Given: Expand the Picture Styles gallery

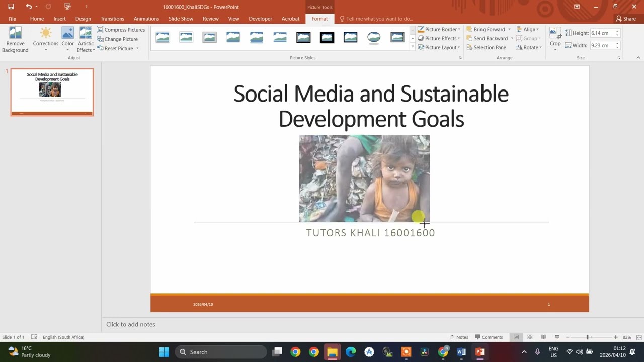Looking at the screenshot, I should pyautogui.click(x=413, y=47).
